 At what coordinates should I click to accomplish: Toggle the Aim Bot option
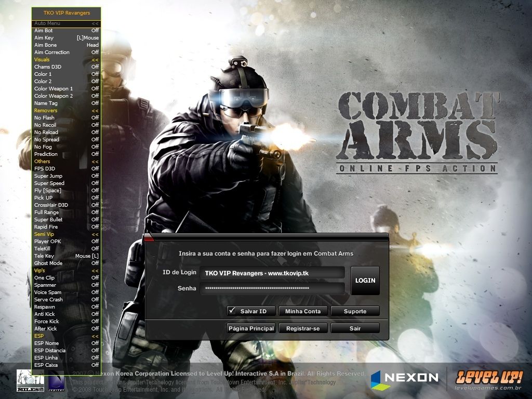66,31
